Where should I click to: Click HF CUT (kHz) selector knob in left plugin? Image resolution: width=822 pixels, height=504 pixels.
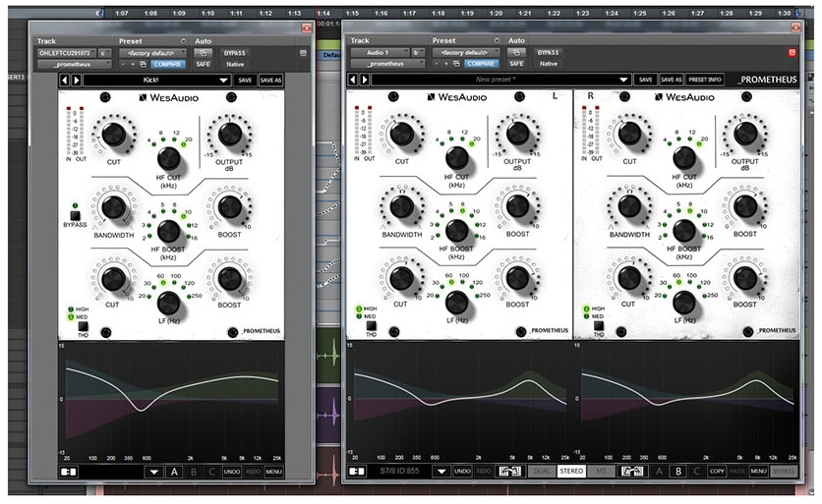click(x=169, y=158)
